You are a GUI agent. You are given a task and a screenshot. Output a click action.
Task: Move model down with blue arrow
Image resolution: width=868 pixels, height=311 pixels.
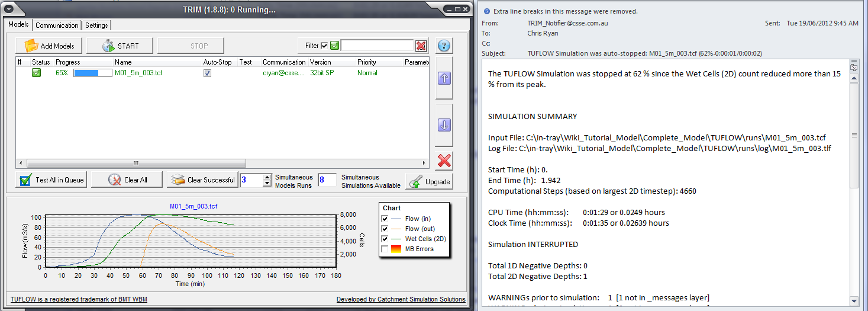point(444,125)
